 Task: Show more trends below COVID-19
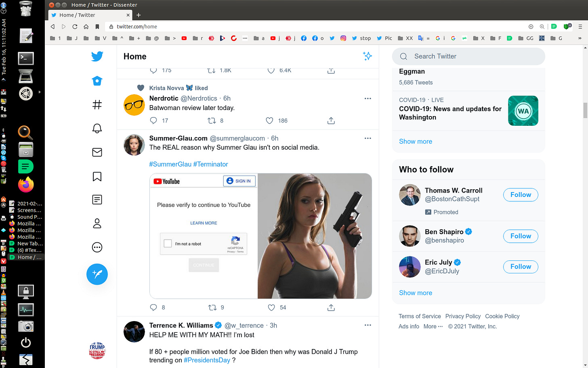point(416,142)
